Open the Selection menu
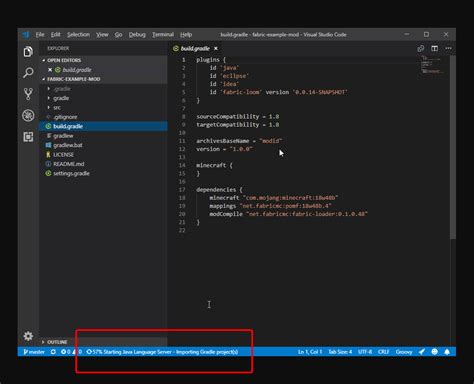This screenshot has width=474, height=384. (78, 35)
